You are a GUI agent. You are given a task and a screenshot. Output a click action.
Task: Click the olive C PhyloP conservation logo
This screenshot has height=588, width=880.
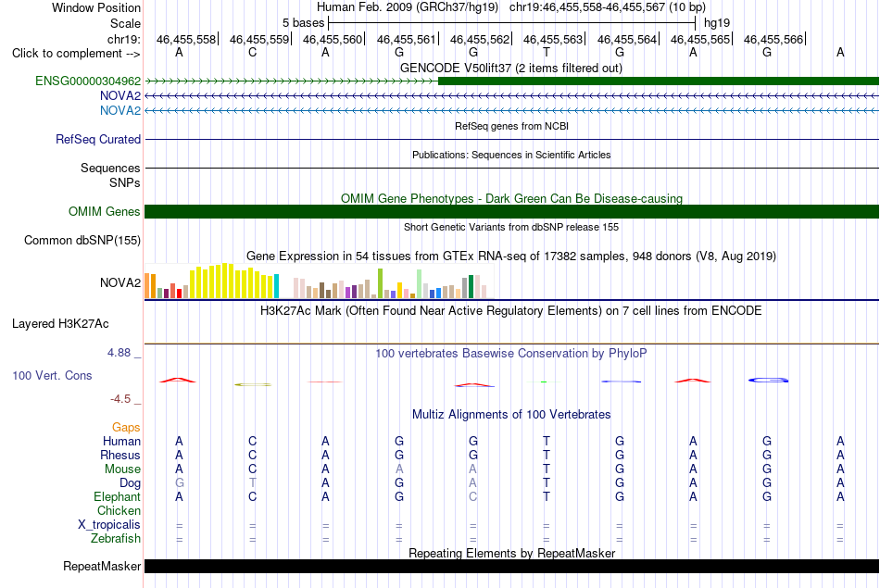click(253, 384)
